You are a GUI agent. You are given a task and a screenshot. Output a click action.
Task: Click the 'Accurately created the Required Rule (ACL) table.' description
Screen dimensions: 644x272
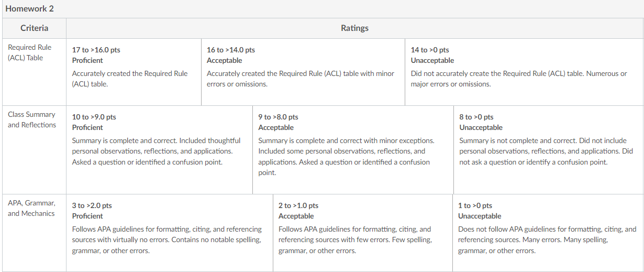(130, 79)
